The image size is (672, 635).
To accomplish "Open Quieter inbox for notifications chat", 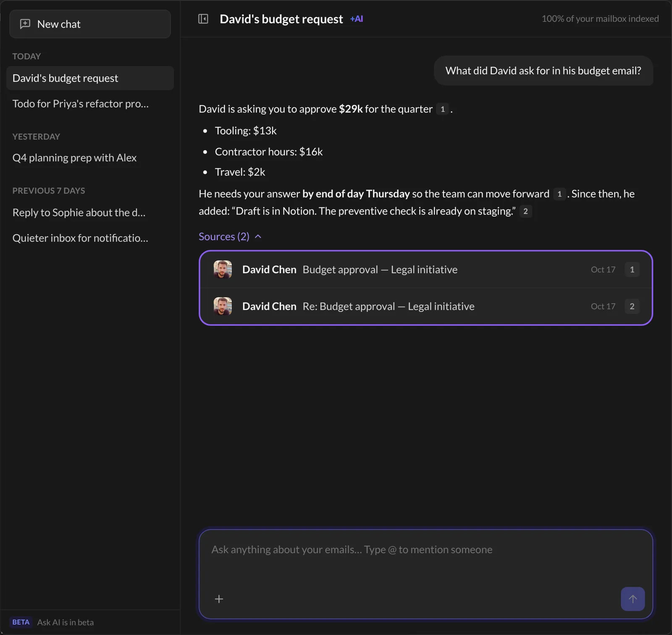I will (x=90, y=238).
